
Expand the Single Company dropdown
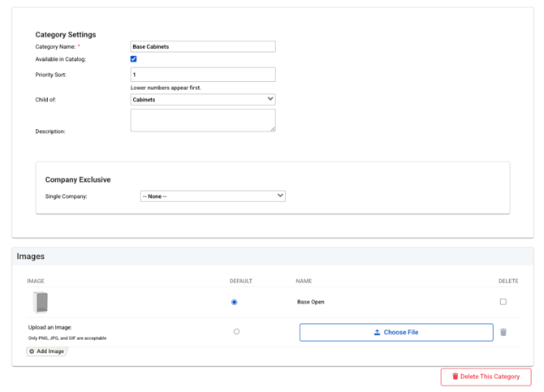point(213,196)
